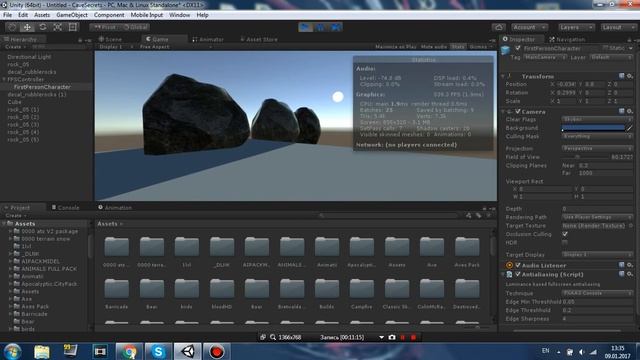Click the Pivot toggle button
The height and width of the screenshot is (360, 640).
point(104,27)
